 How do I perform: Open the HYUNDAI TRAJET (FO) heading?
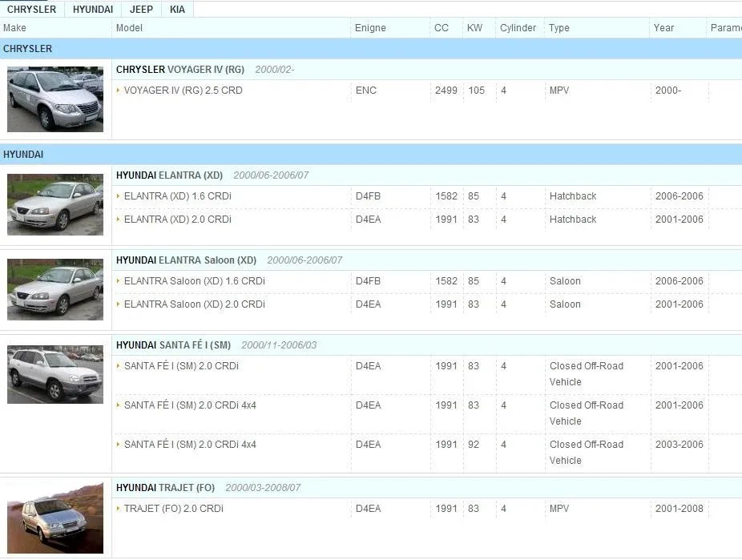click(165, 488)
